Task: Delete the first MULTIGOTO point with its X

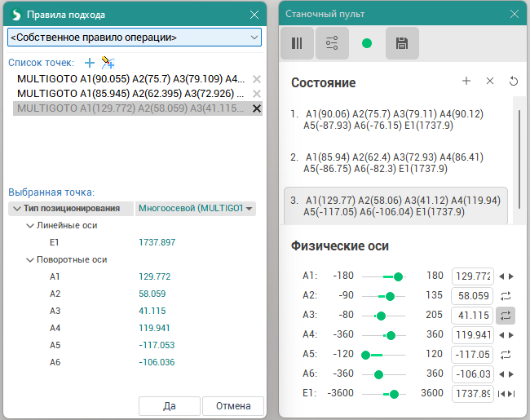Action: click(257, 79)
